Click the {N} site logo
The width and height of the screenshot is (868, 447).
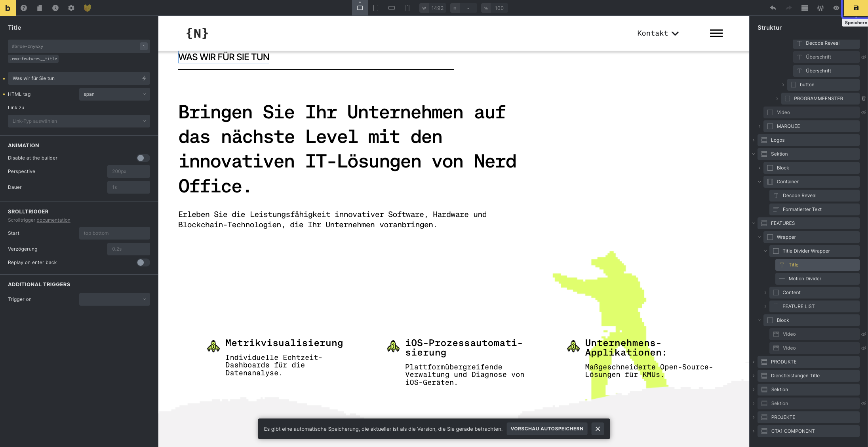tap(197, 33)
